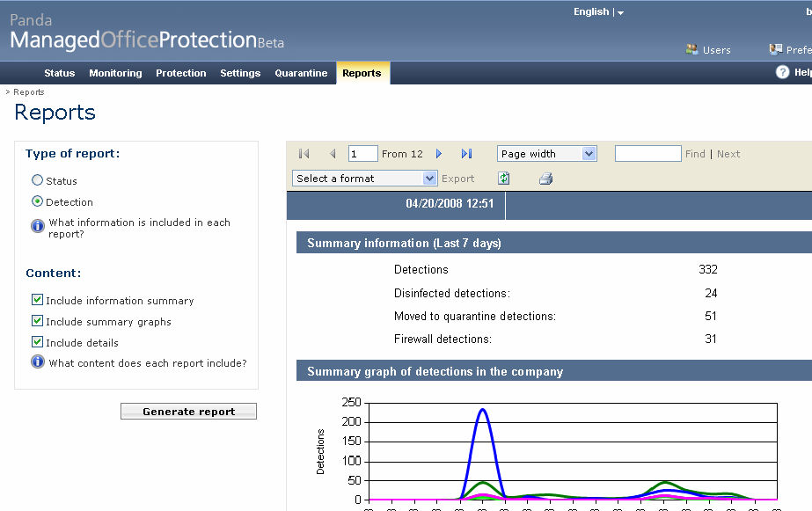
Task: Open the Protection tab
Action: [180, 73]
